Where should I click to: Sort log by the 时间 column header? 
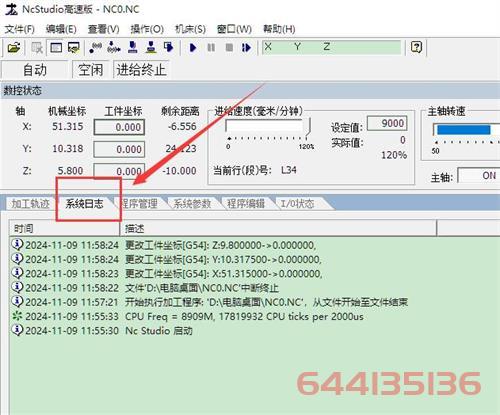tap(64, 228)
